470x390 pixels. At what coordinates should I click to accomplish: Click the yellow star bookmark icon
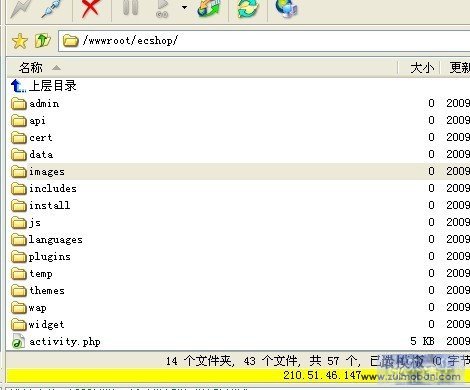click(x=20, y=41)
